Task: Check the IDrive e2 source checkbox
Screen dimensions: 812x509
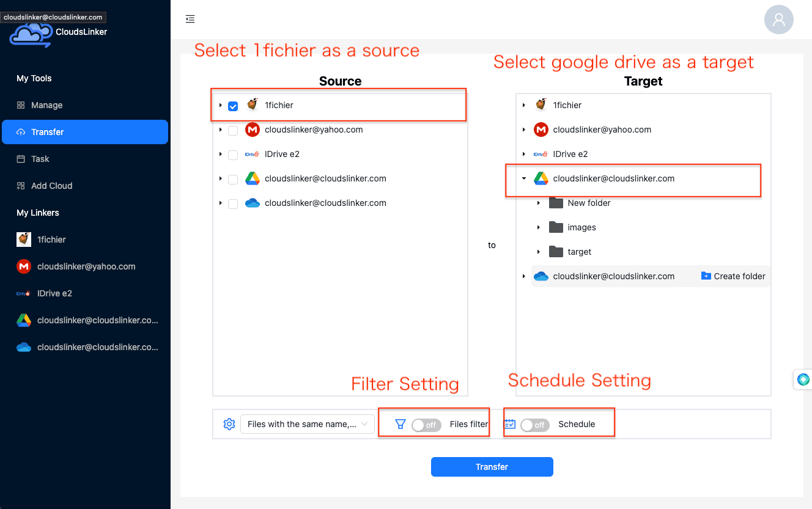Action: click(x=233, y=155)
